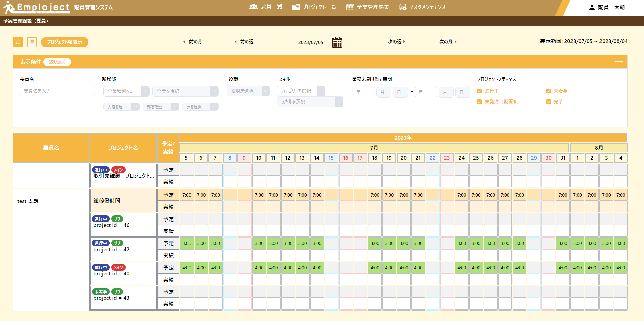This screenshot has width=644, height=321.
Task: Select project id = 40 row name
Action: 112,274
